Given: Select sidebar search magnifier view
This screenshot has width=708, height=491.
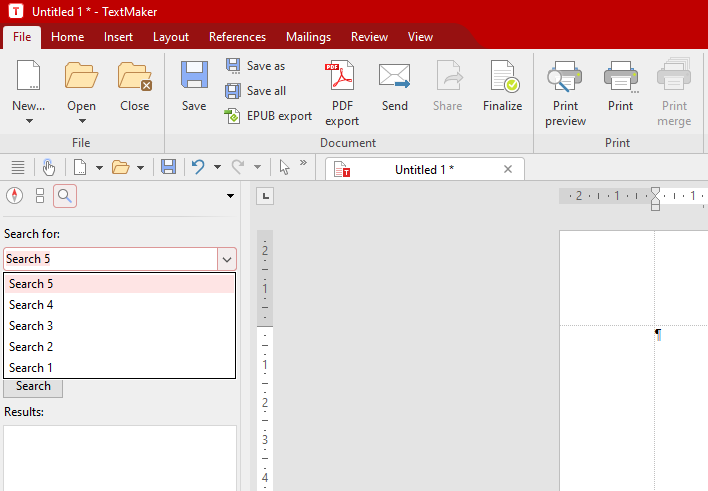Looking at the screenshot, I should 65,196.
